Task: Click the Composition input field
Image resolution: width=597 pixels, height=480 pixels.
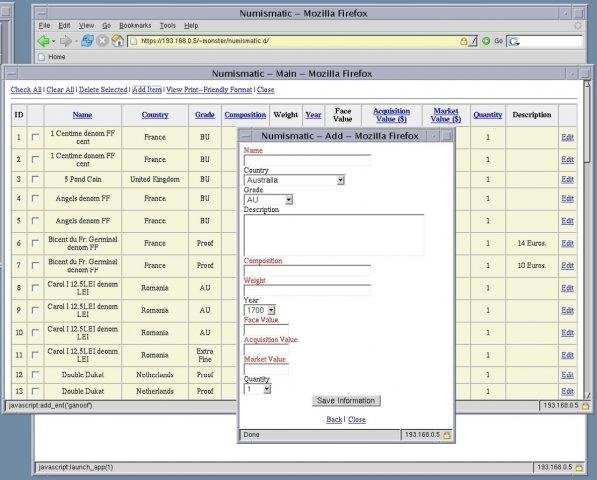Action: tap(307, 271)
